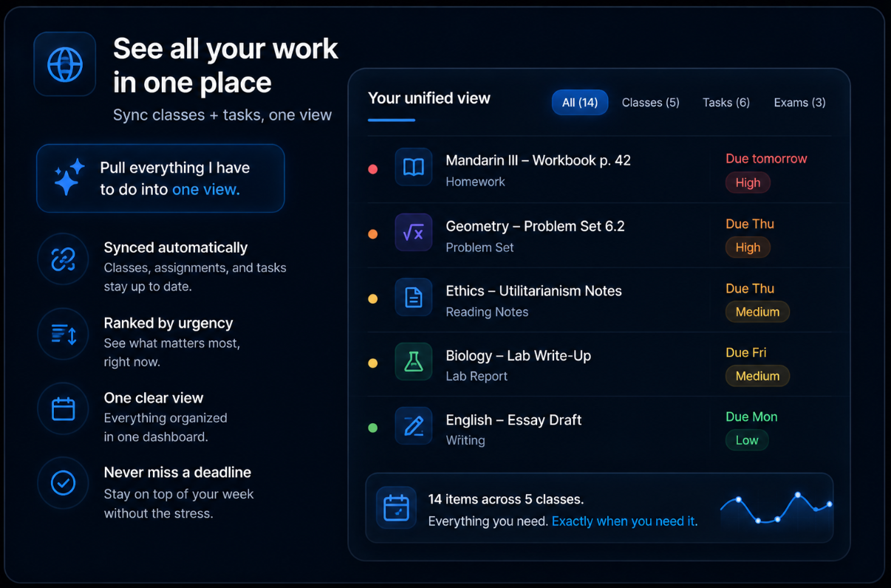The height and width of the screenshot is (588, 891).
Task: Click the Medium badge on Biology Lab Write-Up
Action: click(757, 376)
